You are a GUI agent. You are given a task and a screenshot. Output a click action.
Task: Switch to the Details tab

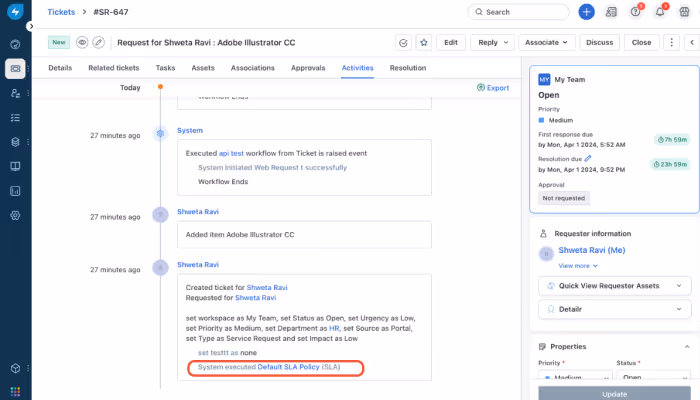[x=60, y=68]
